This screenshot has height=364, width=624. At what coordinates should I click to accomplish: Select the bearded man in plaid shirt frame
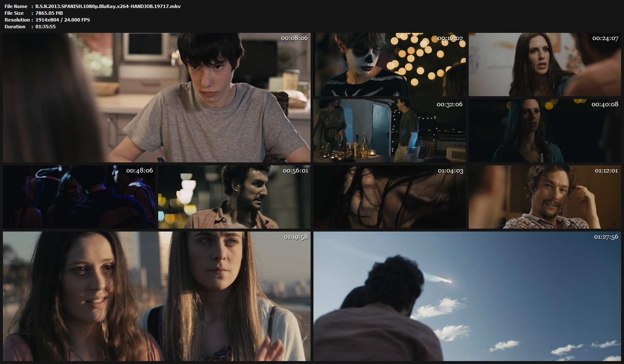click(x=234, y=197)
